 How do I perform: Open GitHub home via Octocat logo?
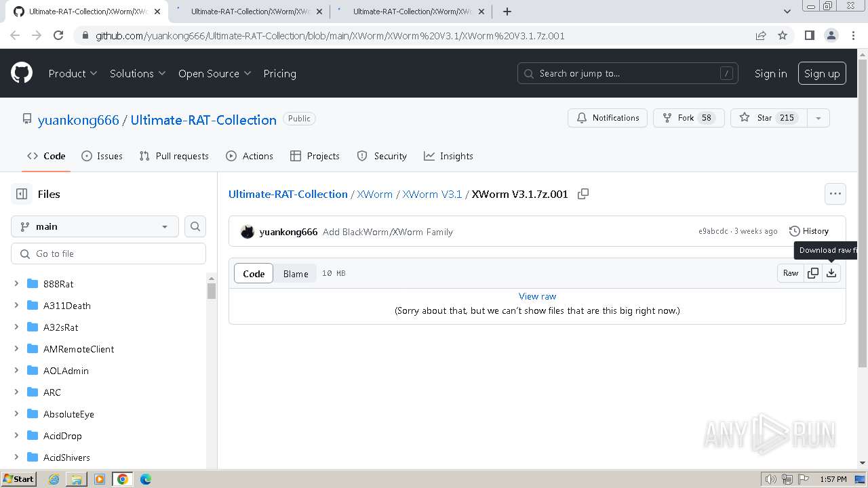coord(22,73)
